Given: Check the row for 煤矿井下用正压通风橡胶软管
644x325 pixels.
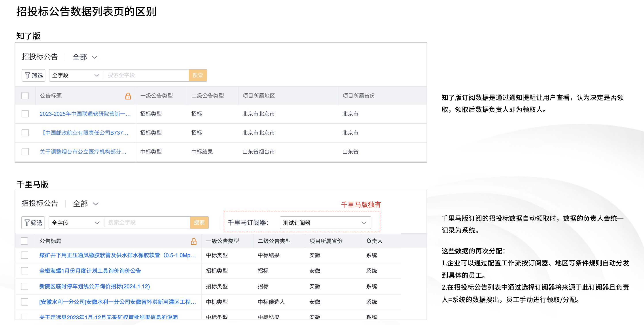Looking at the screenshot, I should [x=25, y=255].
